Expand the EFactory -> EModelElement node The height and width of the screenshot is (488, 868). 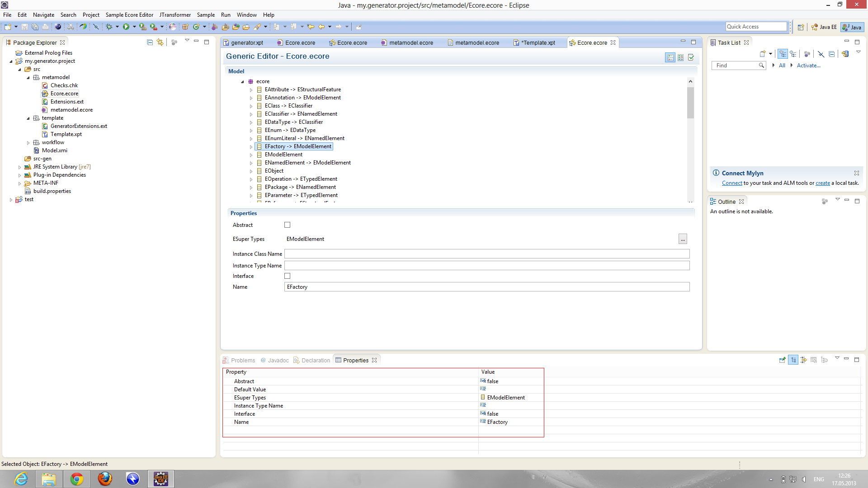[251, 147]
